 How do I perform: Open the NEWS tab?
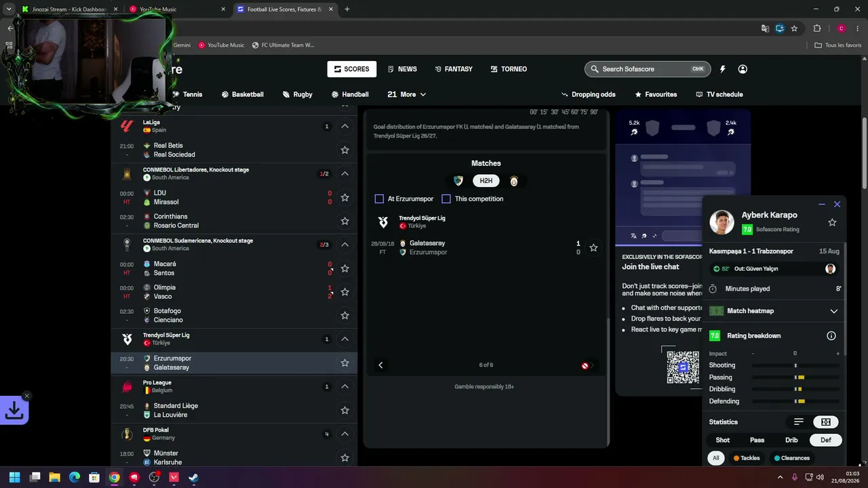click(402, 69)
